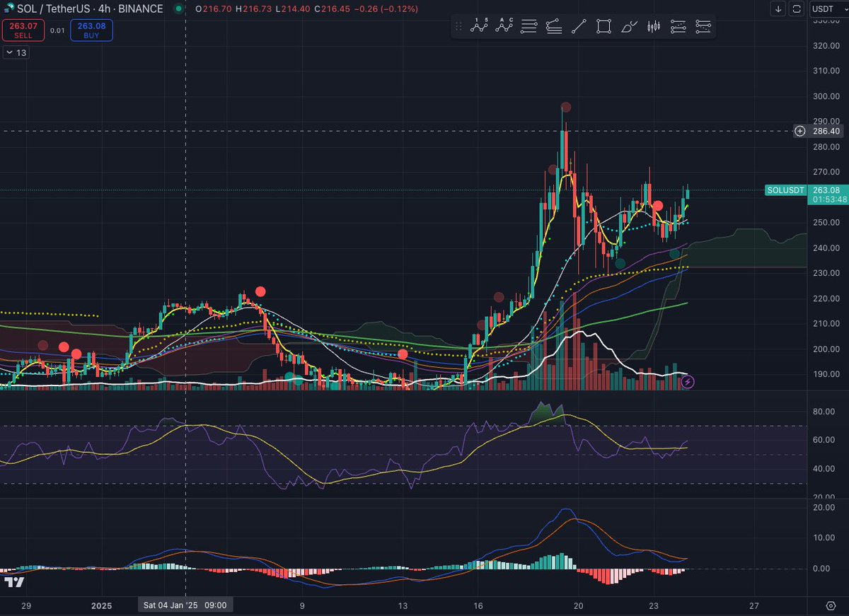The width and height of the screenshot is (849, 616).
Task: Activate the brush drawing tool
Action: click(x=628, y=27)
